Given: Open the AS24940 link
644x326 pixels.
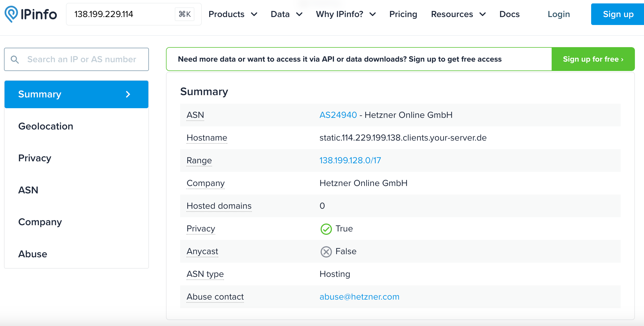Looking at the screenshot, I should pyautogui.click(x=338, y=115).
